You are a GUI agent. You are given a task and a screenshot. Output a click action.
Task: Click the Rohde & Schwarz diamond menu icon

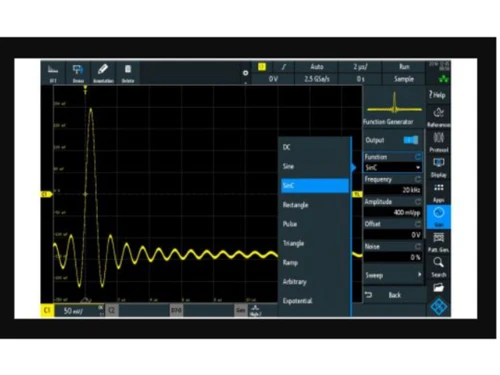pos(439,307)
